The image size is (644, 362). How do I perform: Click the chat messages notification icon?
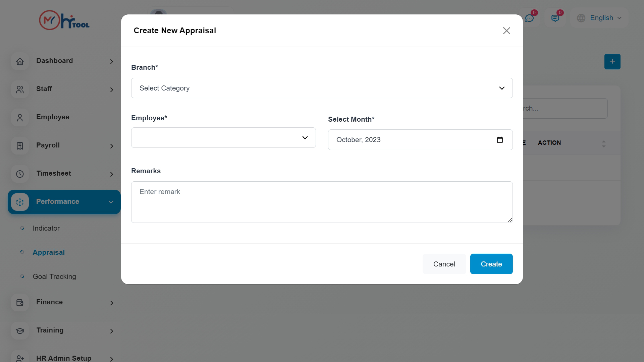click(530, 18)
